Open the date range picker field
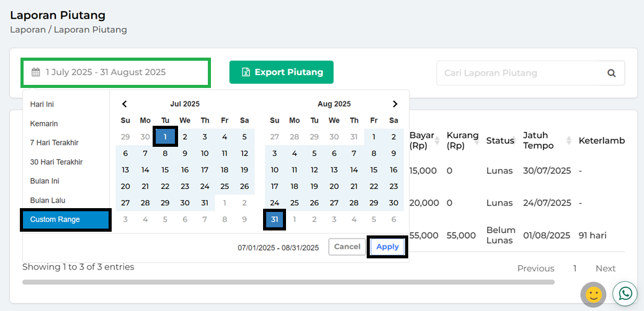This screenshot has height=311, width=644. [x=116, y=72]
